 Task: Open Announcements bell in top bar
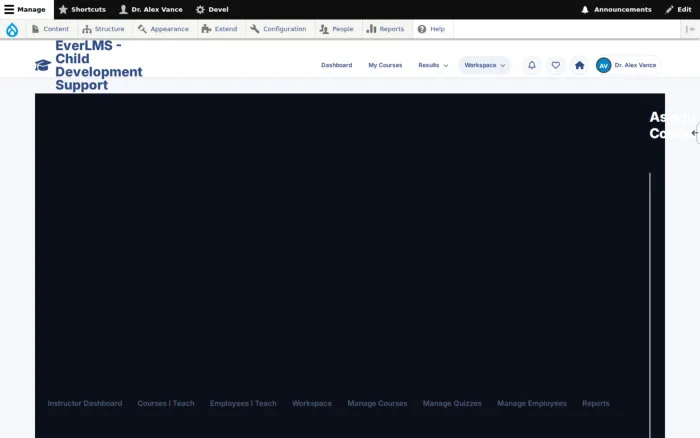point(616,9)
